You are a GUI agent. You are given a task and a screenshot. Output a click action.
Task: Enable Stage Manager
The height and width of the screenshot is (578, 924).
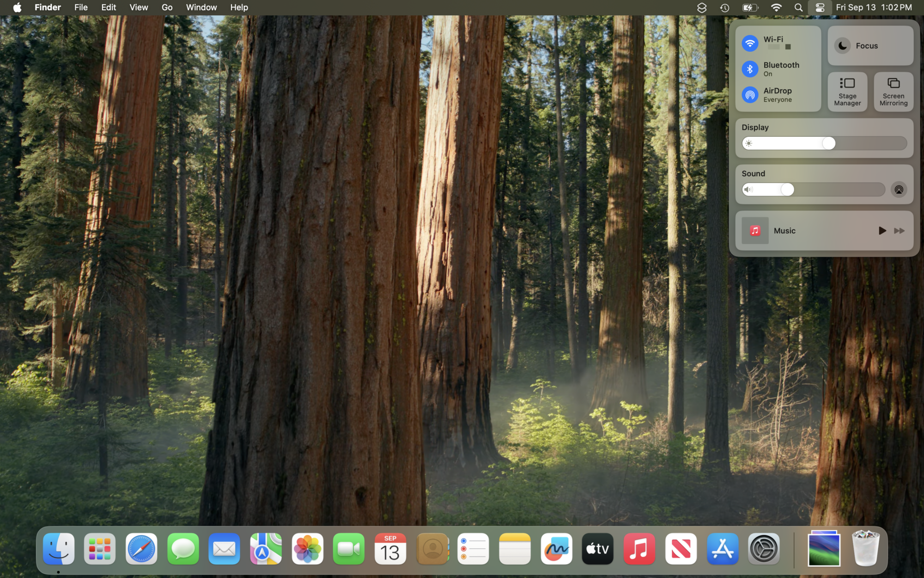point(847,91)
